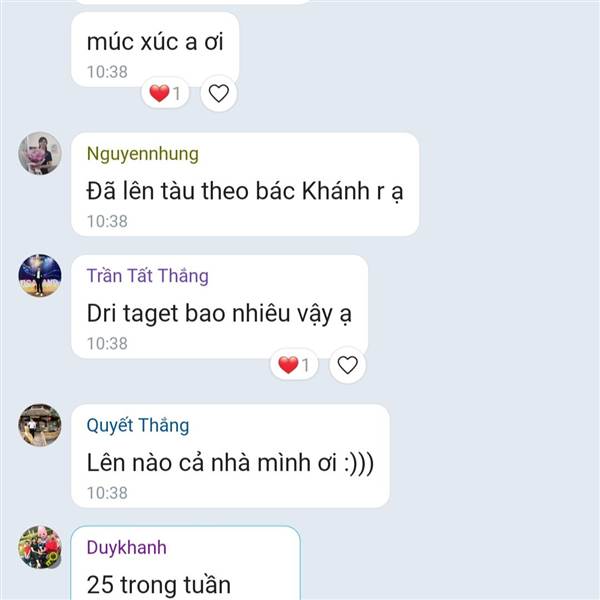Viewport: 600px width, 600px height.
Task: Like the "múc xúc a ơi" message with outline heart
Action: click(218, 93)
